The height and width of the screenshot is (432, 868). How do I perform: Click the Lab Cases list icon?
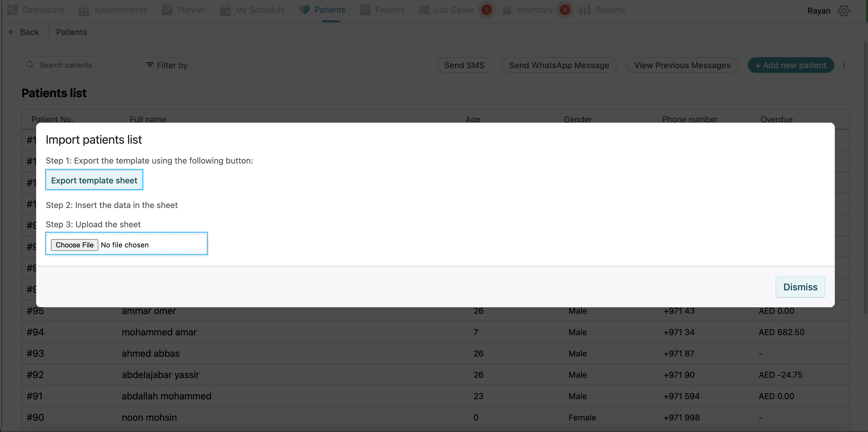tap(424, 10)
